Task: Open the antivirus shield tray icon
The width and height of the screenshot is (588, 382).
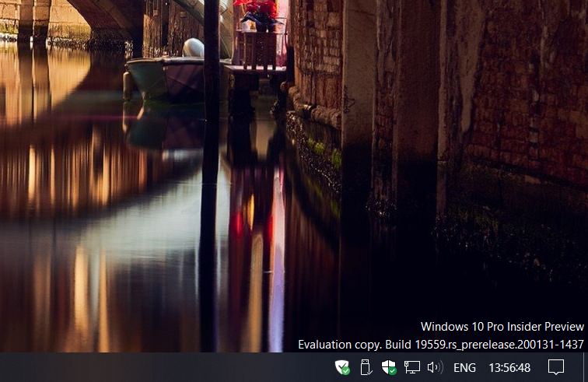Action: pyautogui.click(x=342, y=367)
